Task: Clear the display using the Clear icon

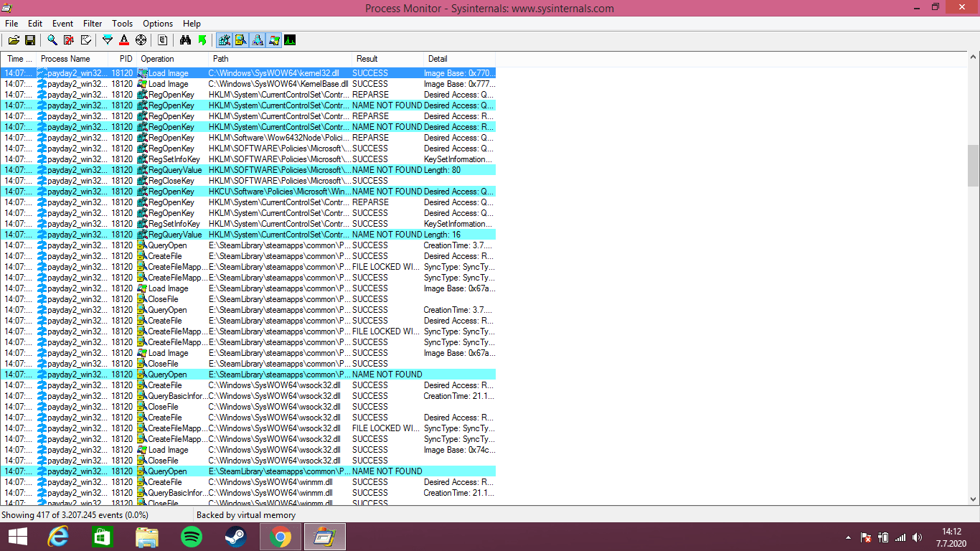Action: (x=85, y=40)
